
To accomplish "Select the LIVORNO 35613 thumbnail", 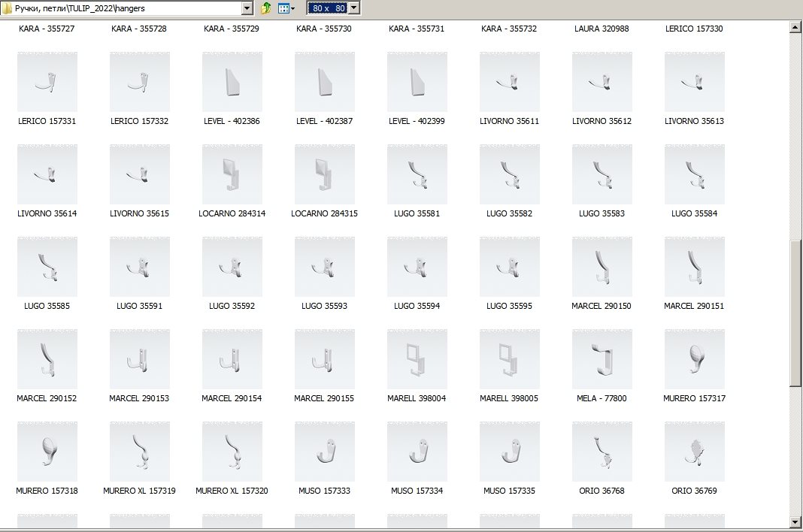I will [695, 82].
